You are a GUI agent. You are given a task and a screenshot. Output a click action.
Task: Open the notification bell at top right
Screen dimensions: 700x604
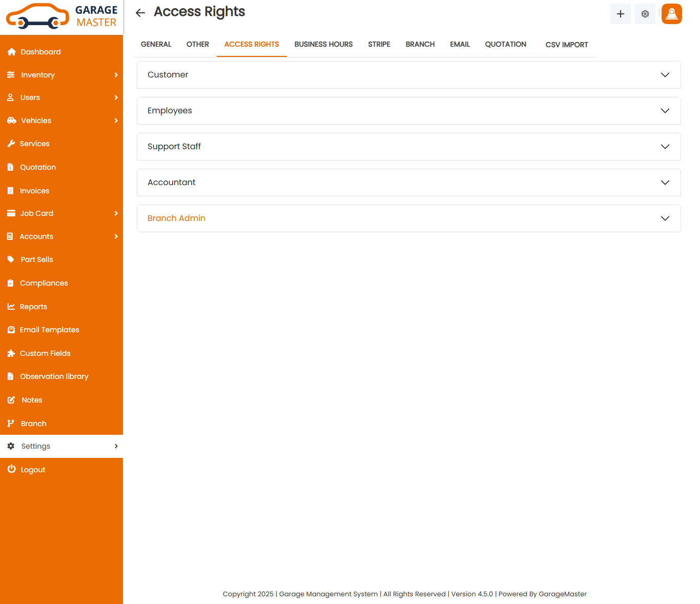pyautogui.click(x=671, y=14)
